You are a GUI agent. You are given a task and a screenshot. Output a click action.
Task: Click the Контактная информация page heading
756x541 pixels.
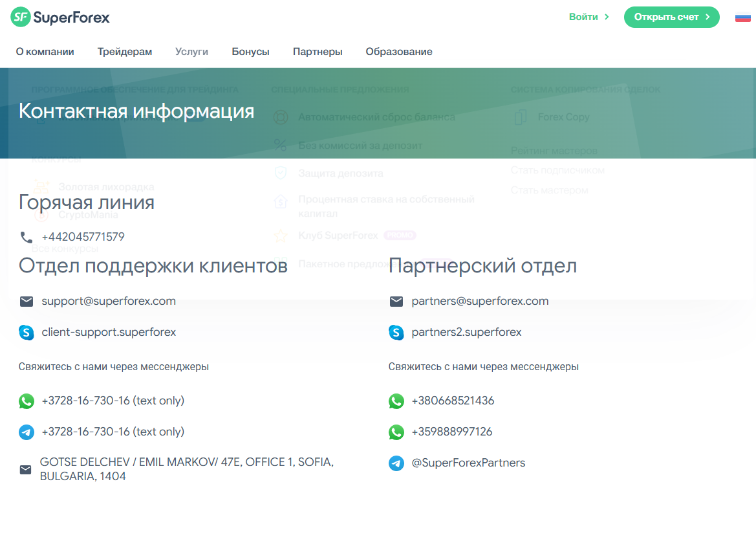(136, 111)
